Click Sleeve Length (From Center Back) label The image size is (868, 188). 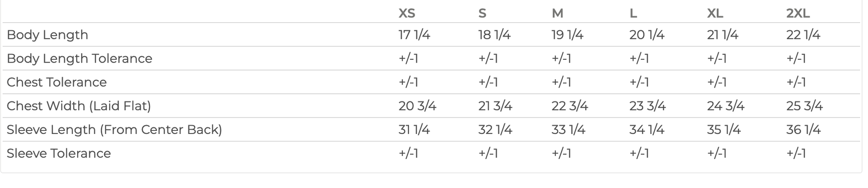tap(114, 130)
